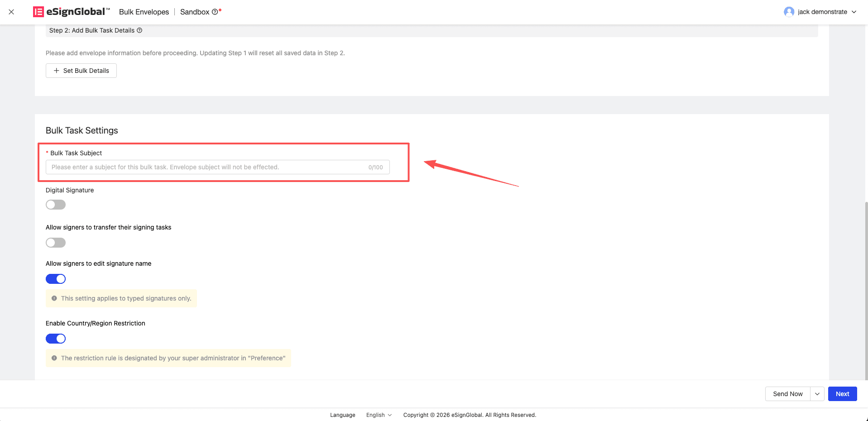The width and height of the screenshot is (868, 421).
Task: Click the info icon in typed signatures note
Action: pos(54,298)
